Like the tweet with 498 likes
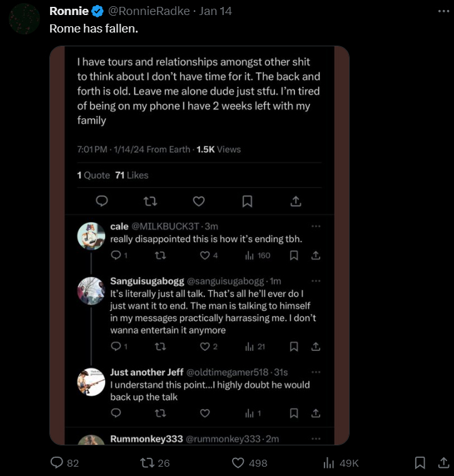The width and height of the screenshot is (454, 476). point(238,463)
